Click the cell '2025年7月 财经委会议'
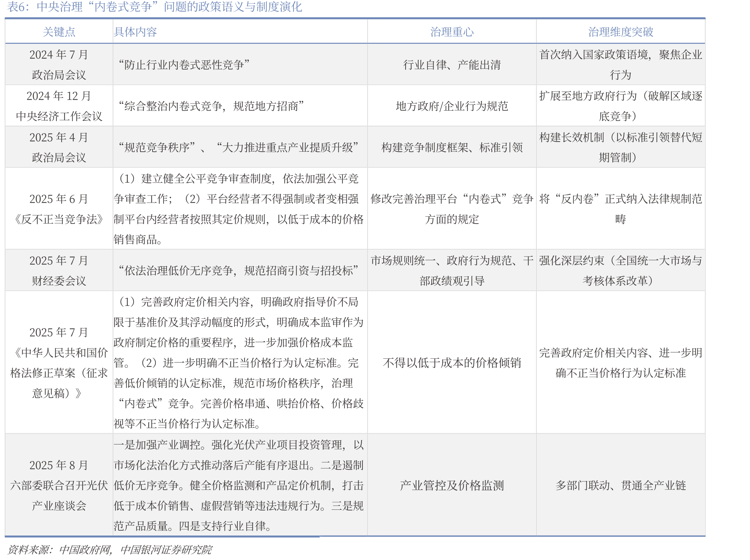This screenshot has height=560, width=750. [59, 271]
